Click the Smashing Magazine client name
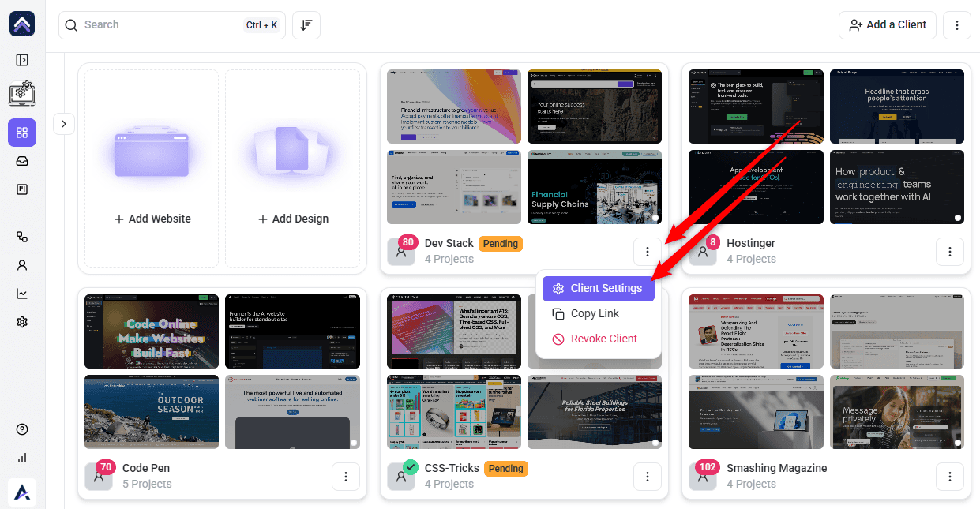980x509 pixels. coord(777,468)
